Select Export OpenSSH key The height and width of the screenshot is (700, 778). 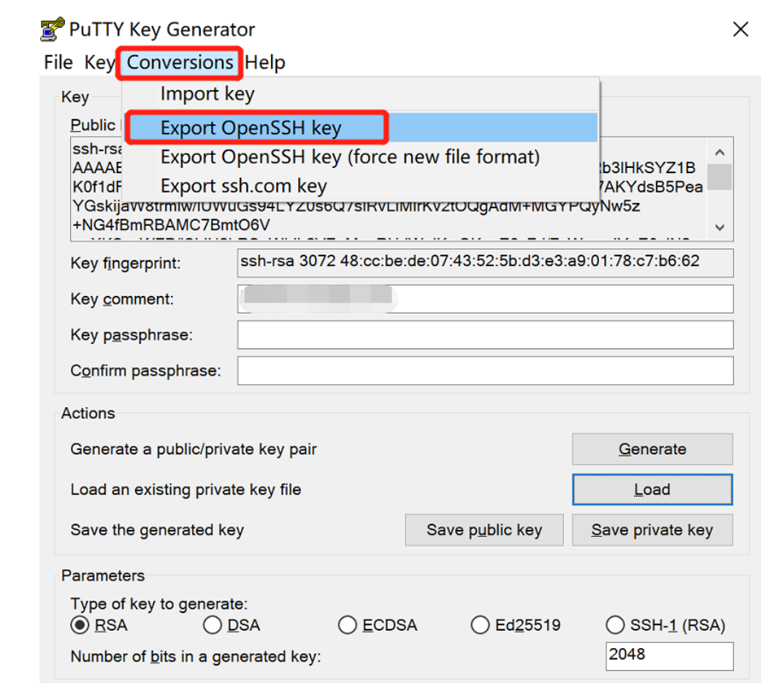click(x=248, y=126)
